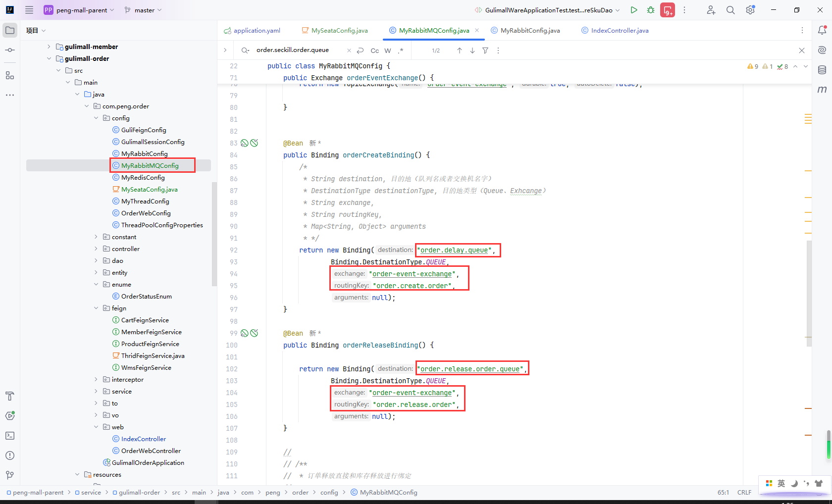Clear the search field text
Viewport: 832px width, 504px height.
coord(349,50)
